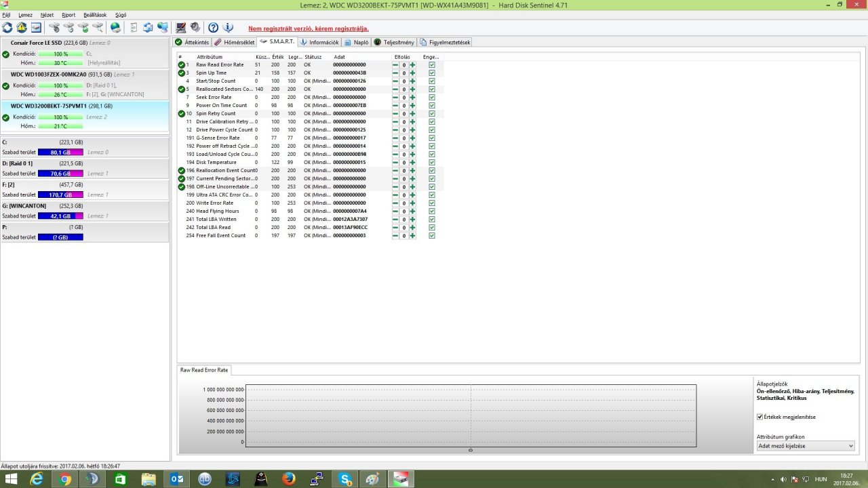The width and height of the screenshot is (868, 488).
Task: Click the white hard disk toolbar icon
Action: click(x=36, y=28)
